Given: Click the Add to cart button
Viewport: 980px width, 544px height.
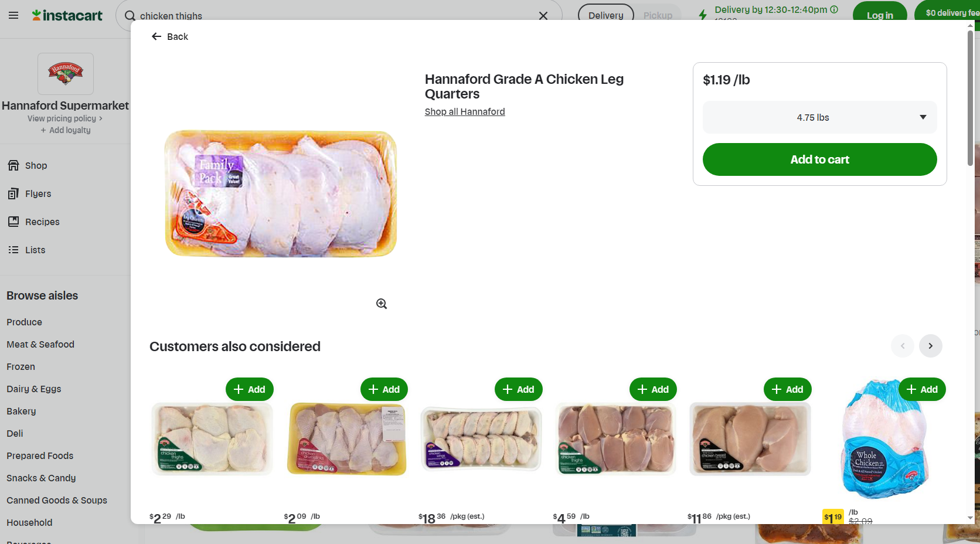Looking at the screenshot, I should click(x=819, y=159).
